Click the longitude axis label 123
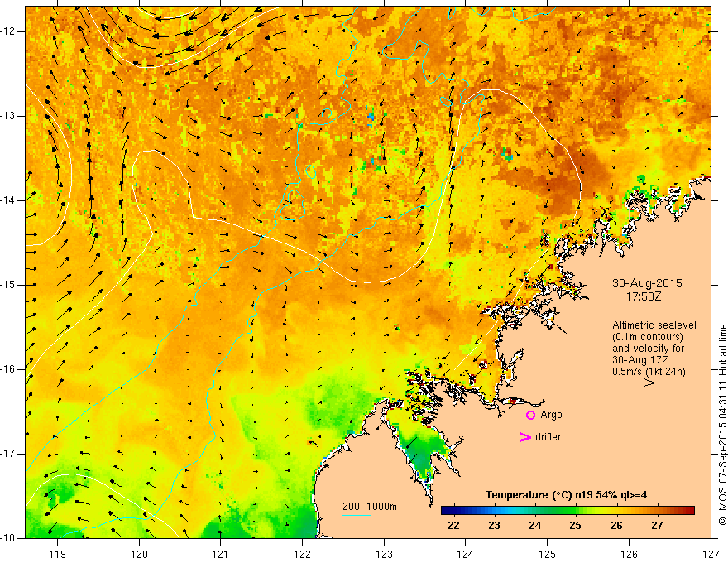This screenshot has width=728, height=563. tap(384, 554)
